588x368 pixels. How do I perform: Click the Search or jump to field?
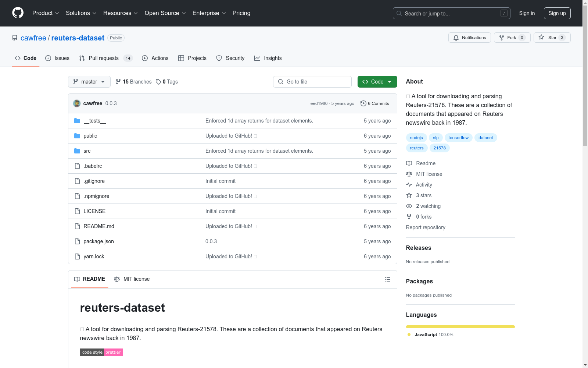click(452, 13)
